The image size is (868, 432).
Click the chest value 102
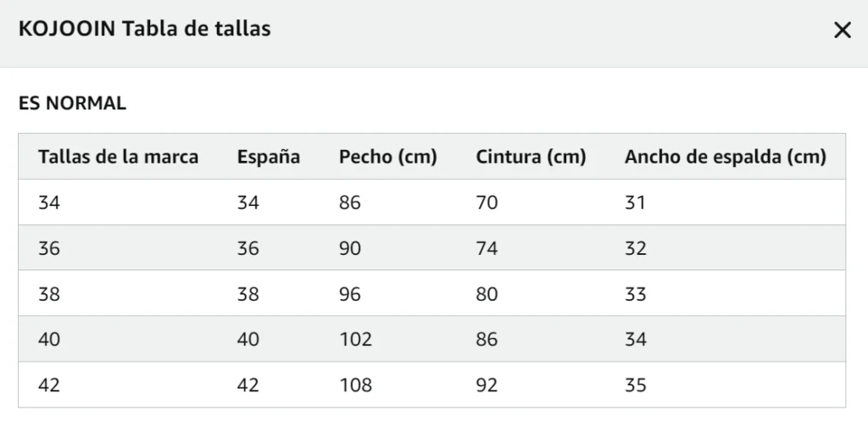pos(355,339)
